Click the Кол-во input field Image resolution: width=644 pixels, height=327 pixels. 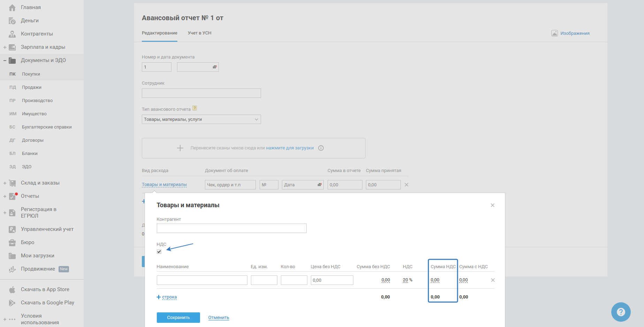click(294, 280)
